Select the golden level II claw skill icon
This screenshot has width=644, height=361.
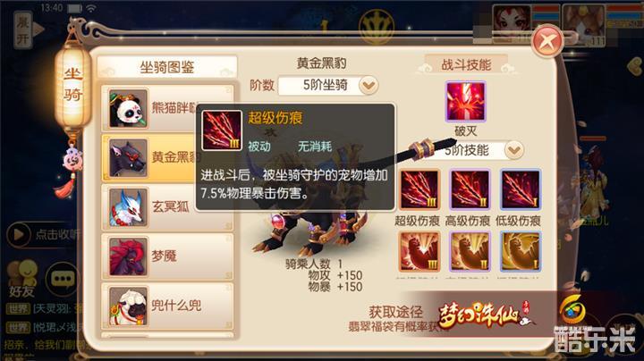click(470, 251)
